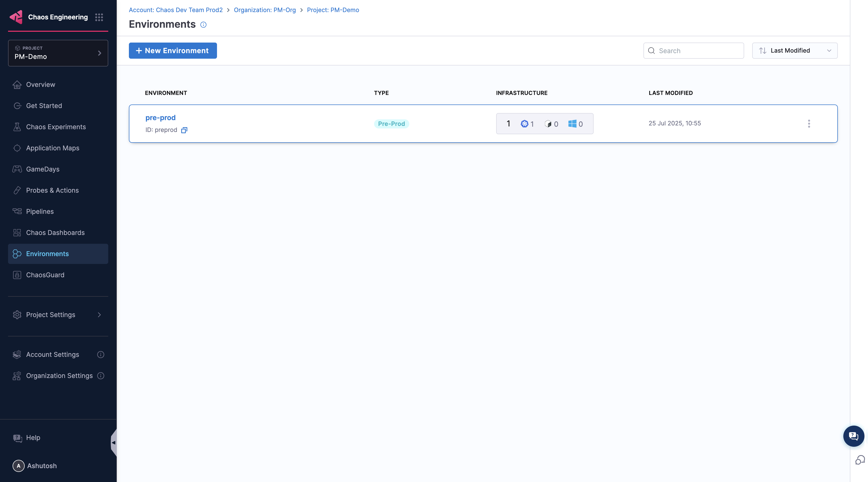Viewport: 868px width, 482px height.
Task: Open the Pipelines section
Action: click(40, 211)
